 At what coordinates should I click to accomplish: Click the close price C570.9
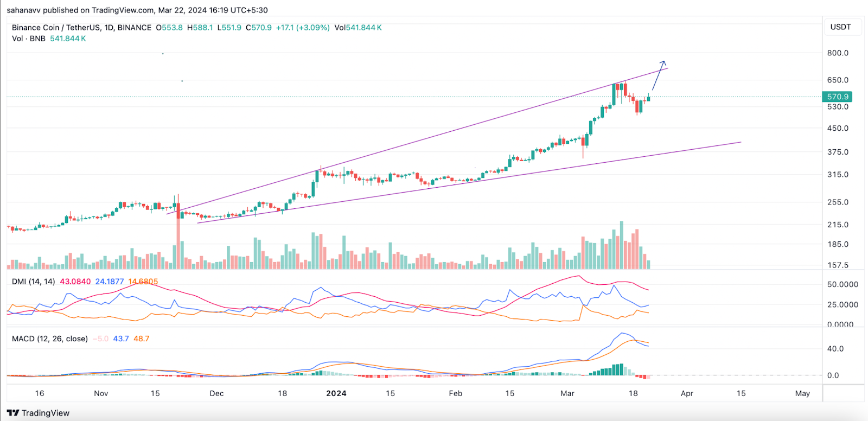pos(259,27)
